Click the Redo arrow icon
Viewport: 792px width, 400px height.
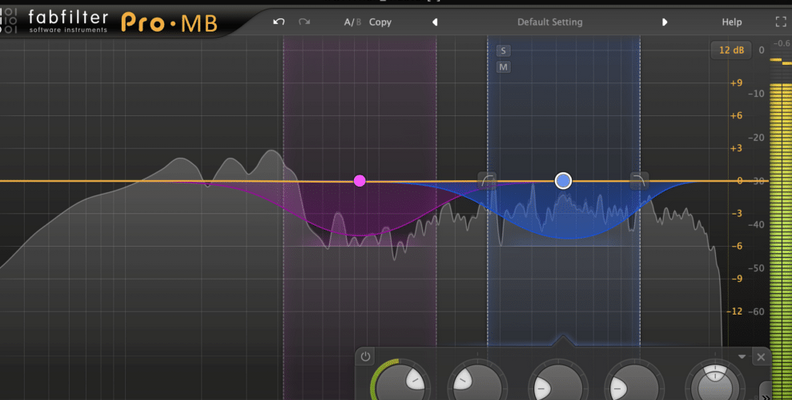click(x=304, y=22)
